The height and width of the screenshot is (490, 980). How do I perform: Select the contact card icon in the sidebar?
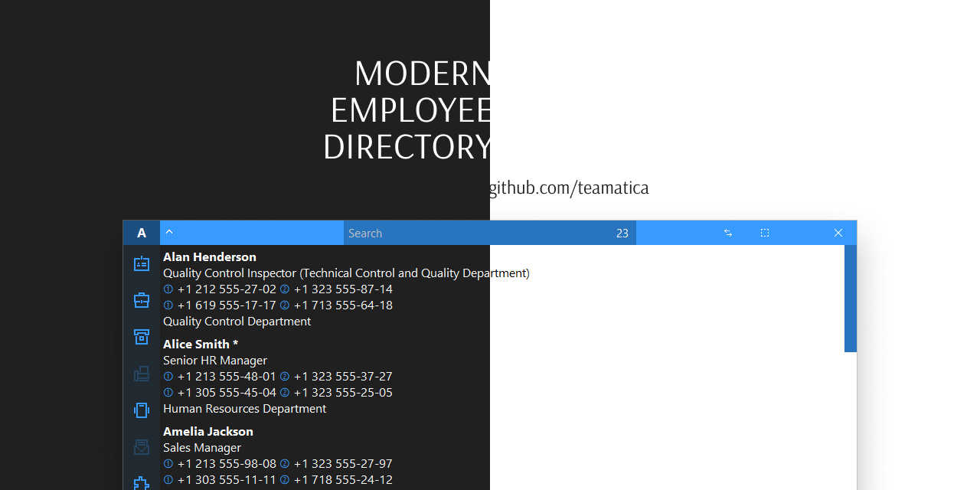pos(142,263)
